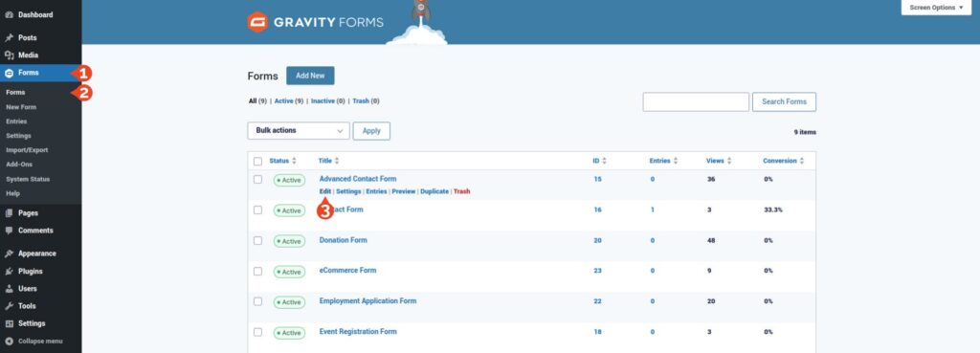This screenshot has height=353, width=980.
Task: Open the Employment Application Form title
Action: pos(367,300)
